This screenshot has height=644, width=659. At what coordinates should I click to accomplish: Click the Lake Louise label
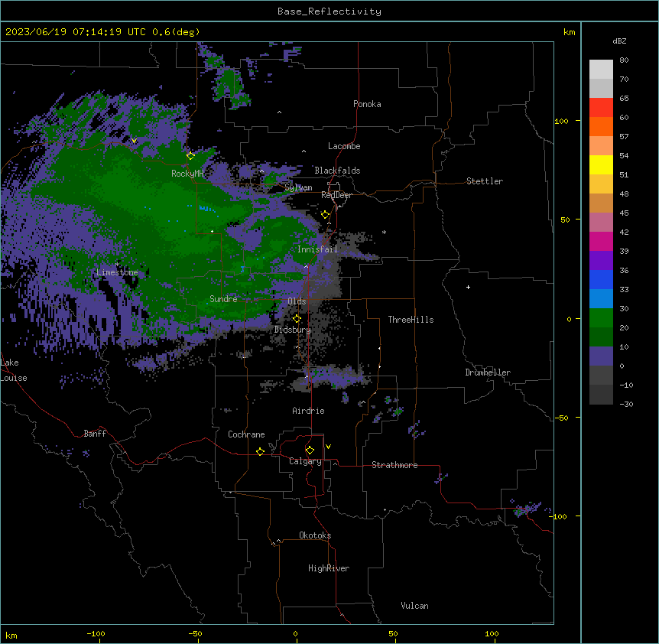pyautogui.click(x=14, y=370)
